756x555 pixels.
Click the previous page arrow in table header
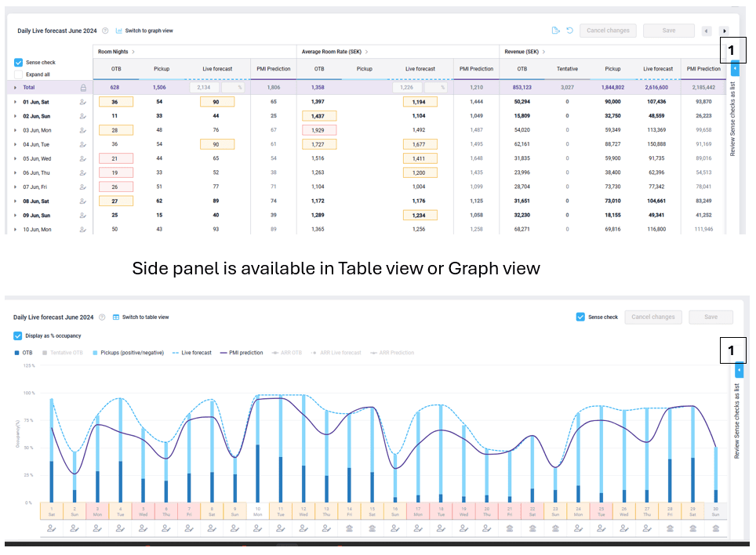coord(707,31)
